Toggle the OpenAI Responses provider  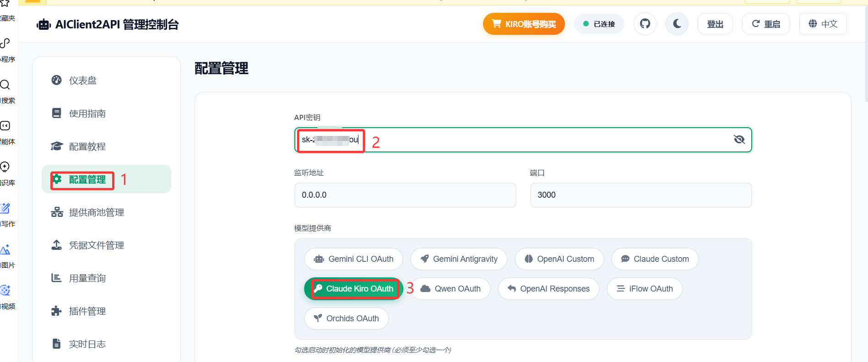(x=548, y=289)
